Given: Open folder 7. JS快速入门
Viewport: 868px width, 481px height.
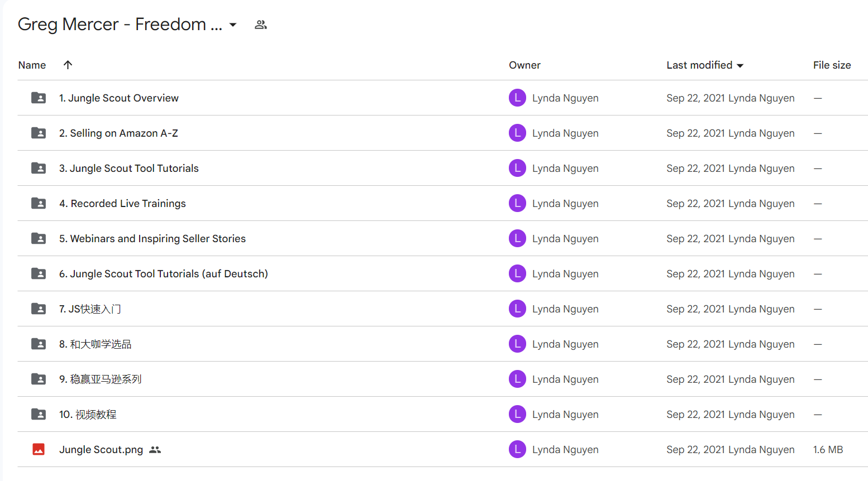Looking at the screenshot, I should 90,309.
